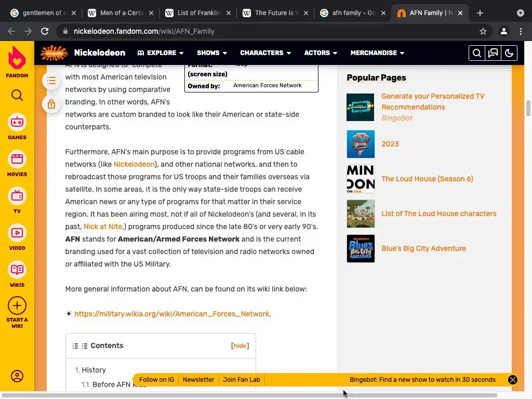Open List of The Loud House characters
The image size is (532, 399).
(438, 214)
